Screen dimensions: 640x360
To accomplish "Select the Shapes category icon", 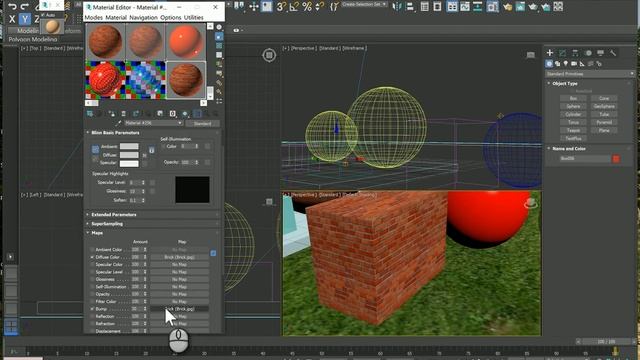I will click(558, 64).
